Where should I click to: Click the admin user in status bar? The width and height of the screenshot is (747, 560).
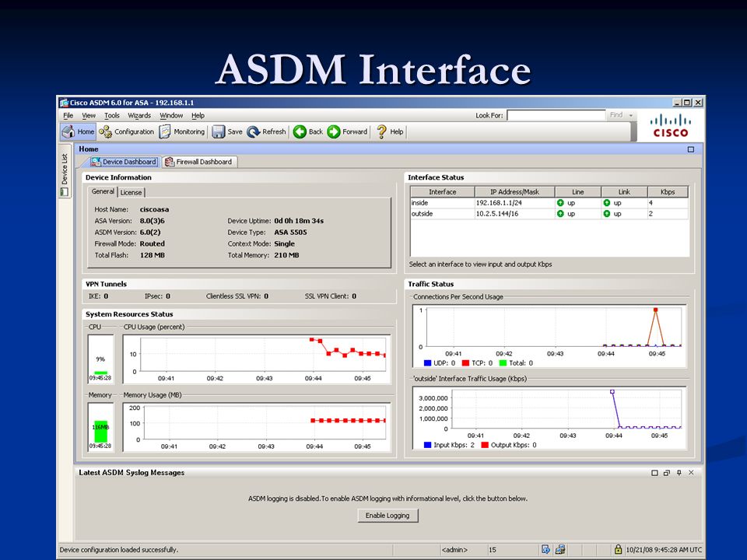click(454, 550)
